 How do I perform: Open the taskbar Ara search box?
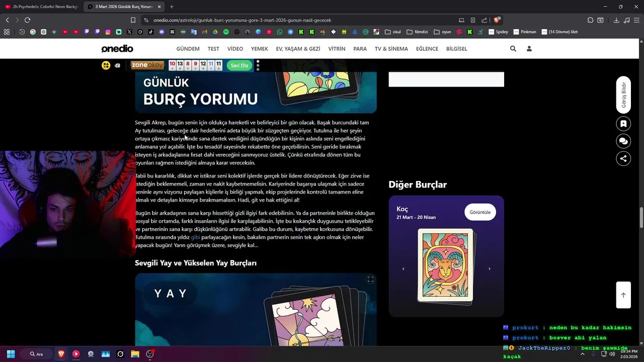click(x=37, y=354)
